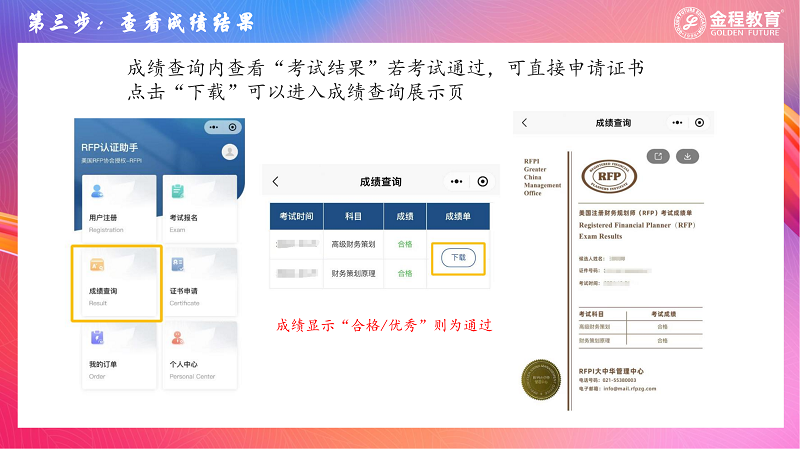Click phone number 021-55380003
The height and width of the screenshot is (449, 800).
pyautogui.click(x=619, y=380)
